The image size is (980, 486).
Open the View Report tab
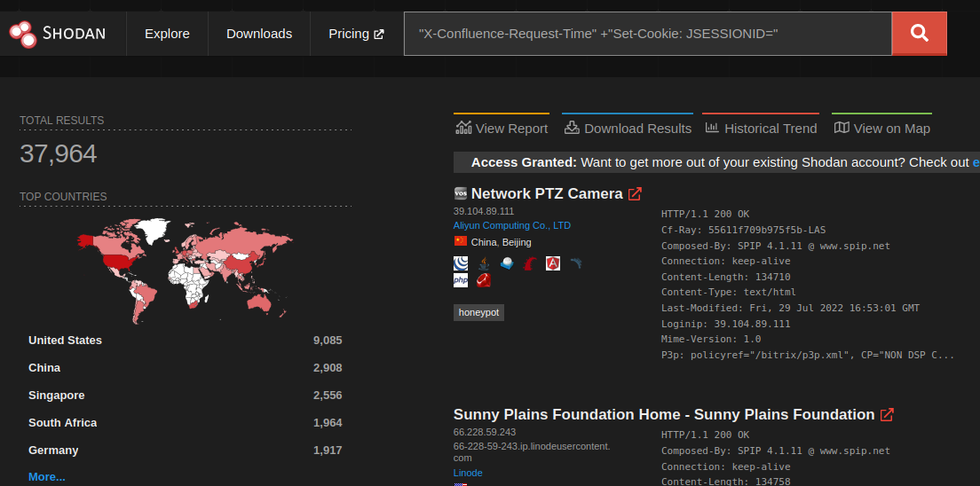[502, 129]
